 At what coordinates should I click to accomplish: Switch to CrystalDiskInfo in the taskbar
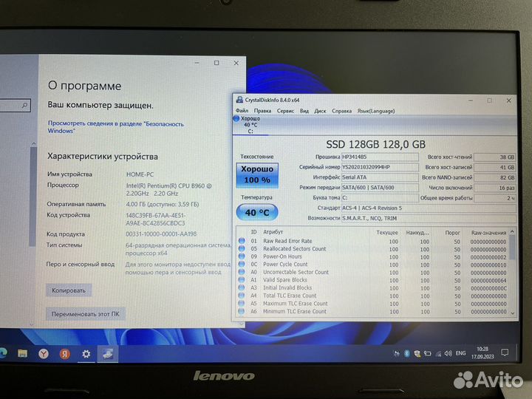[108, 354]
